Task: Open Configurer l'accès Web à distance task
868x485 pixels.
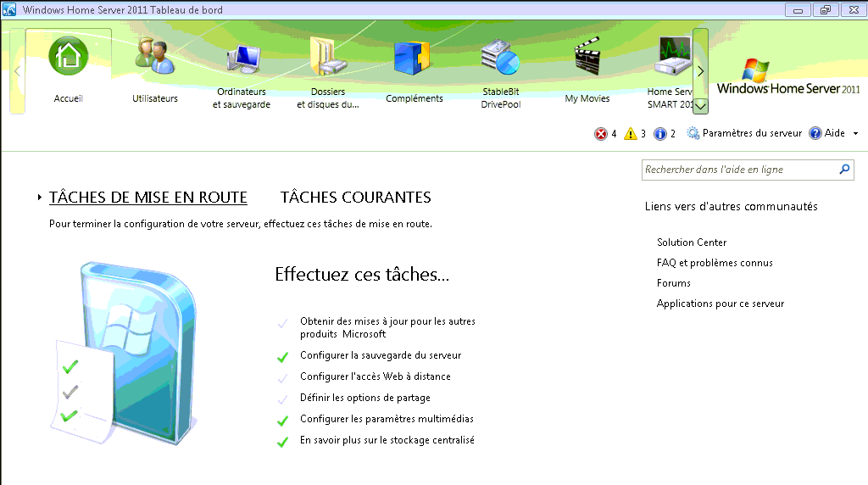Action: [x=376, y=376]
